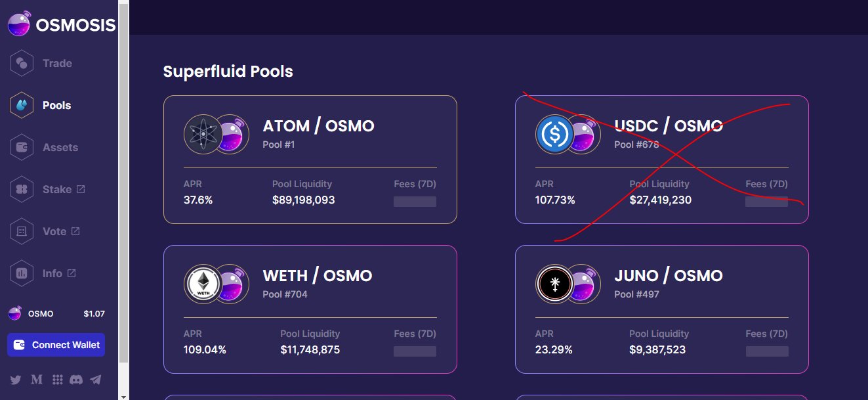The image size is (868, 400).
Task: Open the grid-dots social icon
Action: (57, 380)
